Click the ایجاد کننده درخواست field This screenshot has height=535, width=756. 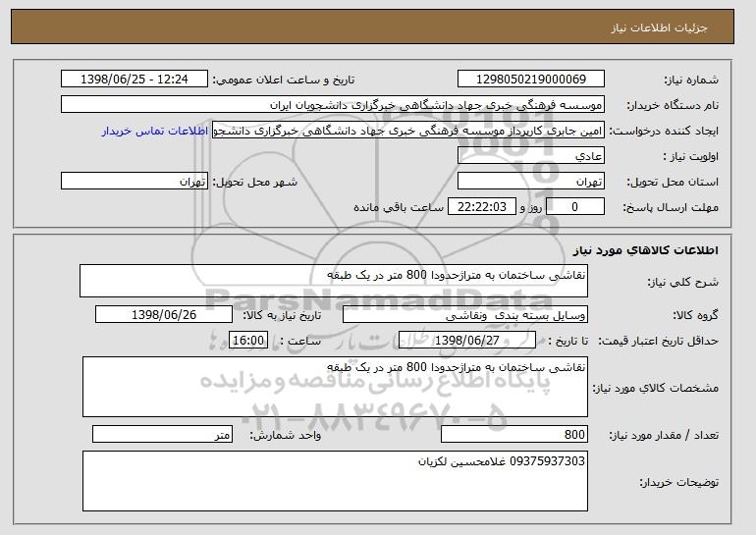pos(408,131)
